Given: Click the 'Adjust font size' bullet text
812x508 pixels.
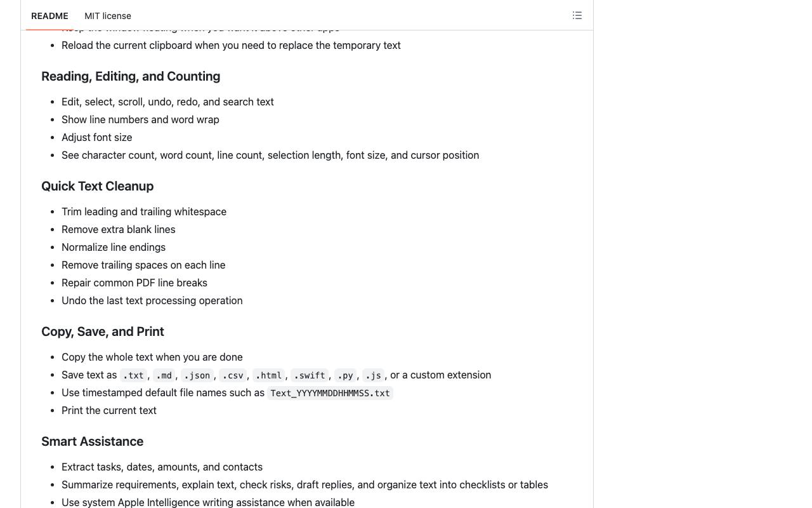Looking at the screenshot, I should click(97, 137).
